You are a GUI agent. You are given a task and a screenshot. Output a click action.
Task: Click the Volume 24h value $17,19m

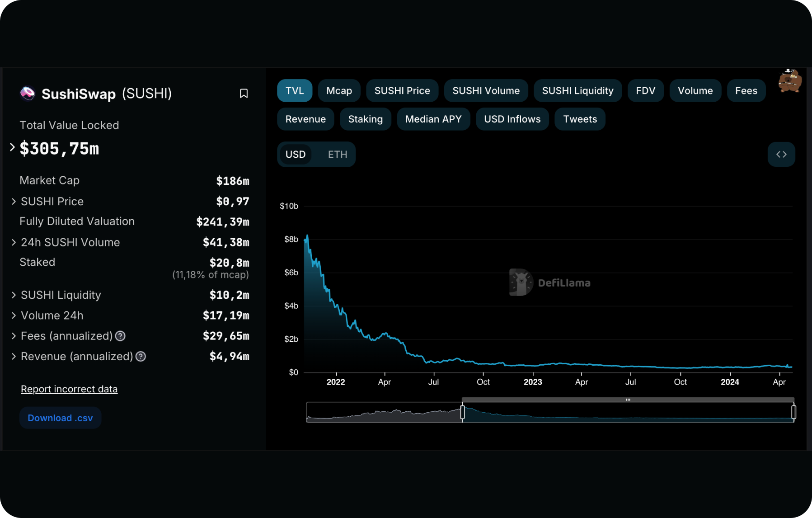point(226,316)
